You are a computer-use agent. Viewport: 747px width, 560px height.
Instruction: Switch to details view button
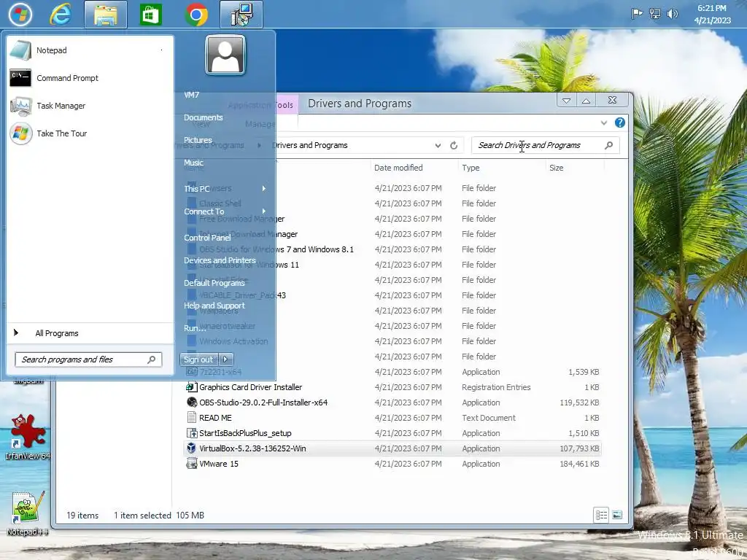coord(601,515)
